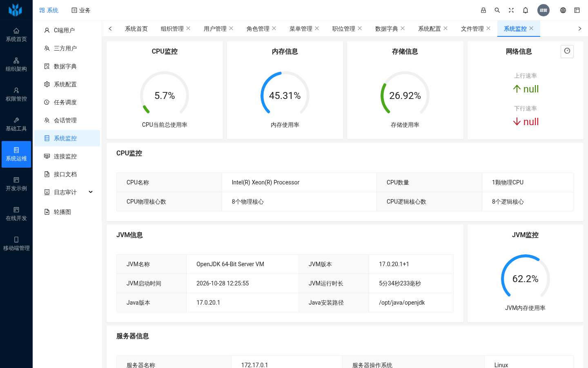Image resolution: width=588 pixels, height=368 pixels.
Task: Open the search icon in header
Action: (x=497, y=10)
